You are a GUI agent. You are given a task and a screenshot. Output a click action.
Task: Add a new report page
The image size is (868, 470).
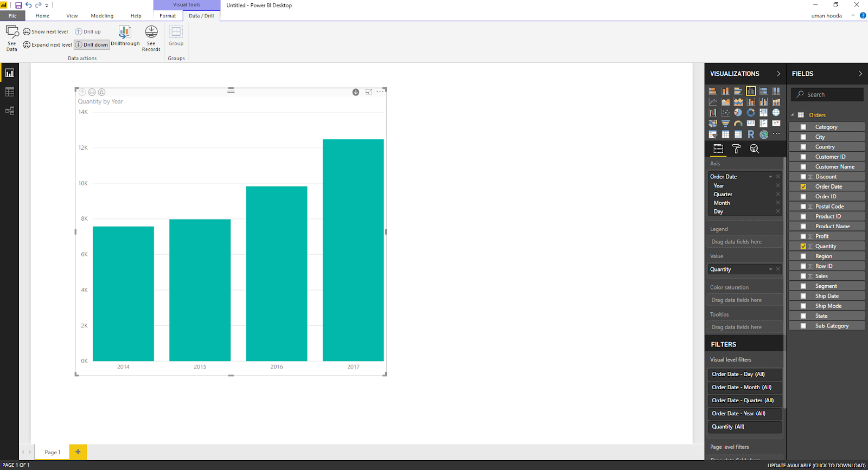(78, 452)
